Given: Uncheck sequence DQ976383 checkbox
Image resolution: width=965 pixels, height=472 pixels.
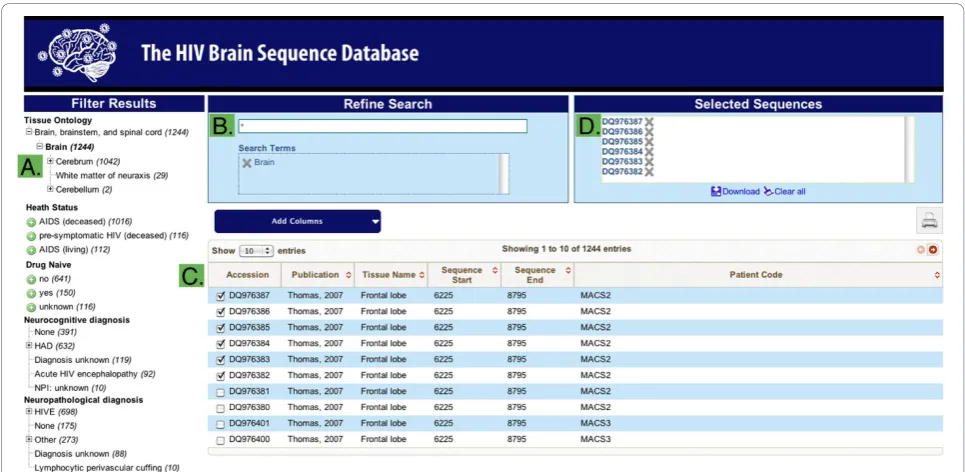Looking at the screenshot, I should click(221, 360).
